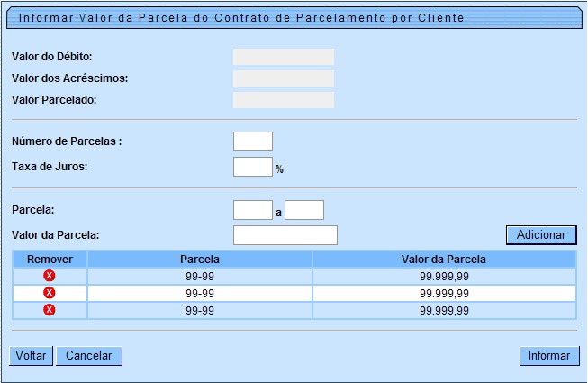Select the ending Parcela range field
The height and width of the screenshot is (383, 588).
tap(304, 210)
